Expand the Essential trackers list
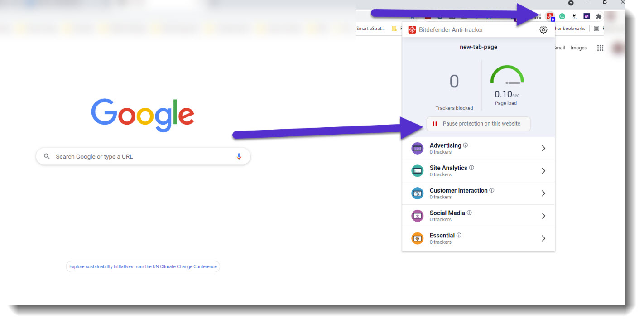Screen dimensions: 644x324 (x=543, y=238)
